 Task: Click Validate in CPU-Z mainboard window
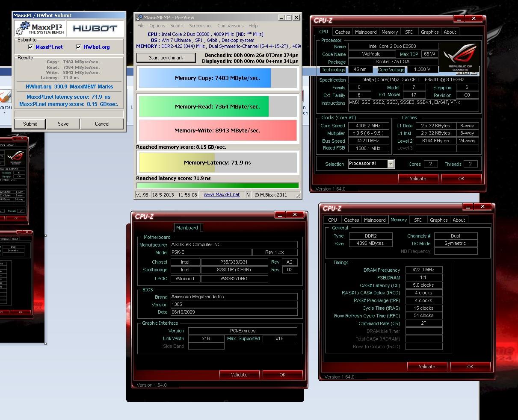point(239,375)
